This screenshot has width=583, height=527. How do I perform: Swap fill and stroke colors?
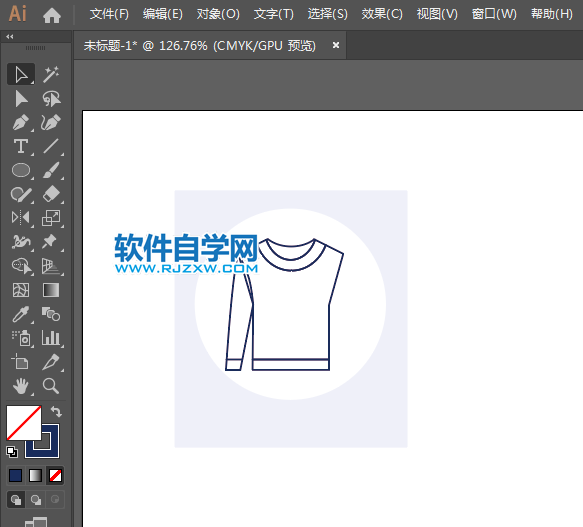point(56,412)
